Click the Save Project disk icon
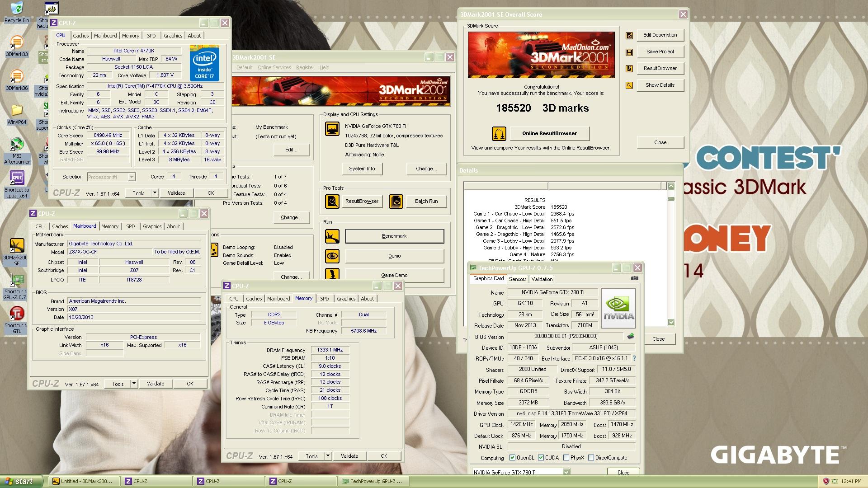868x488 pixels. tap(629, 52)
